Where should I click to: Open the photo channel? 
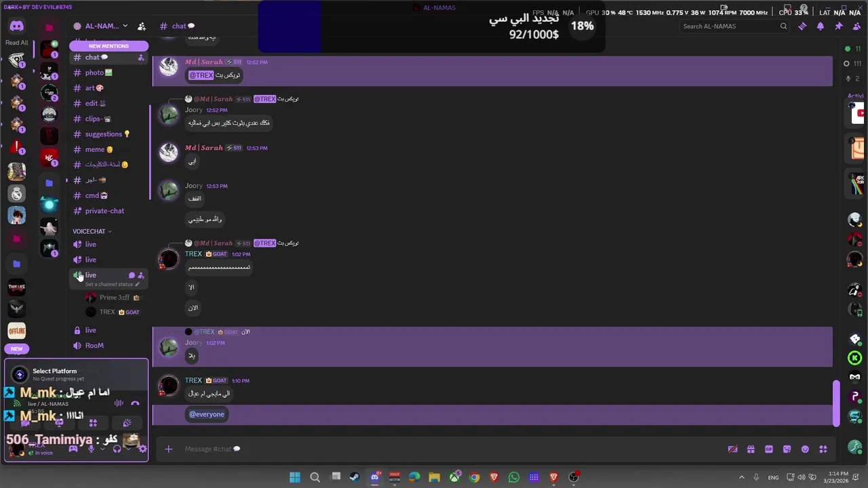(x=108, y=73)
